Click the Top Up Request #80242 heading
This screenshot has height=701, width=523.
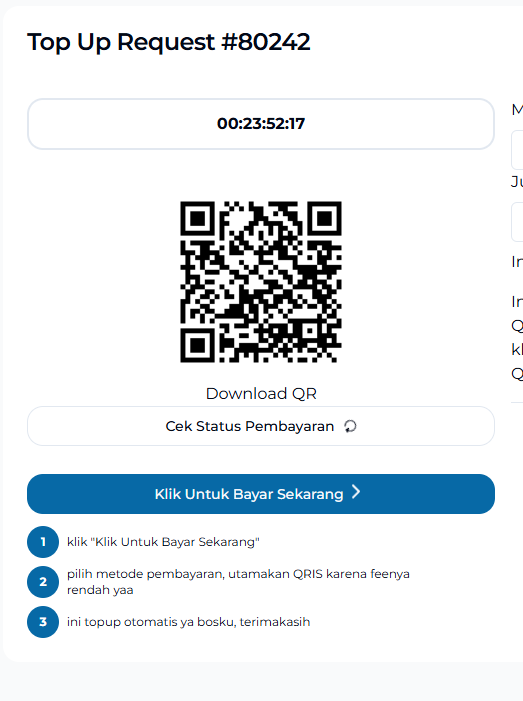[x=169, y=42]
